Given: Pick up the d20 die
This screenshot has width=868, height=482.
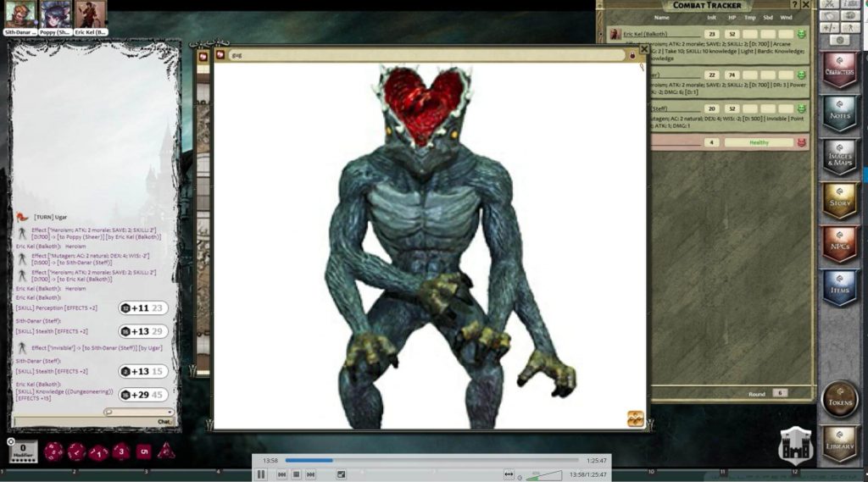Looking at the screenshot, I should click(x=53, y=452).
